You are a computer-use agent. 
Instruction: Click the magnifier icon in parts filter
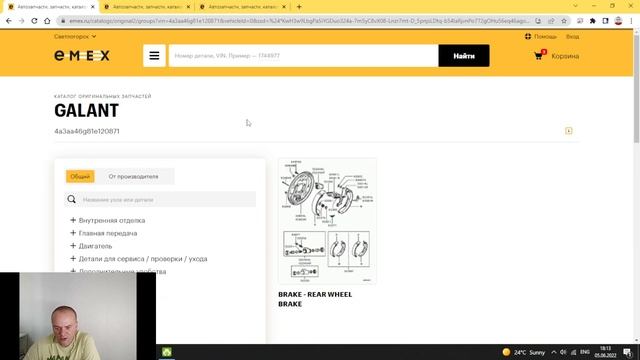(71, 199)
